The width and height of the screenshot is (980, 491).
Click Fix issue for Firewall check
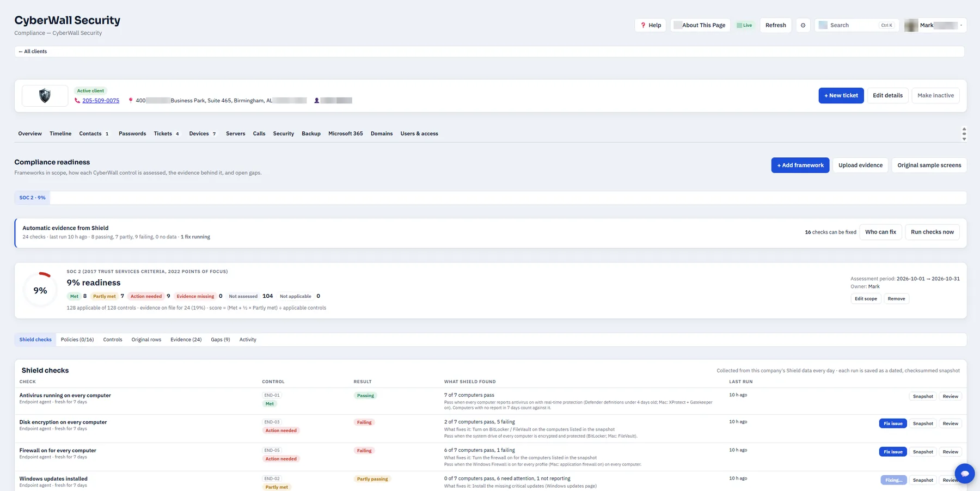893,452
